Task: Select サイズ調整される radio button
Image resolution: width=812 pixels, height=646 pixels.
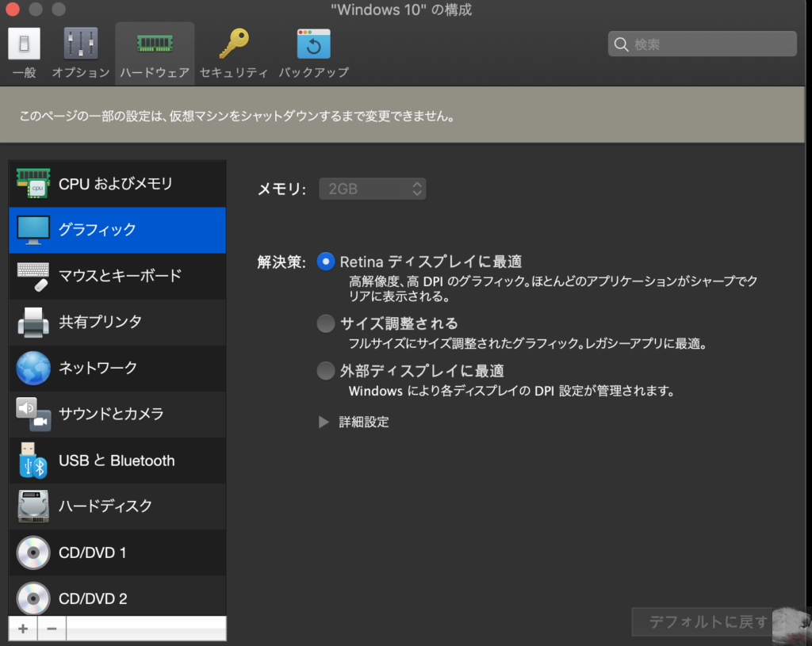Action: point(326,323)
